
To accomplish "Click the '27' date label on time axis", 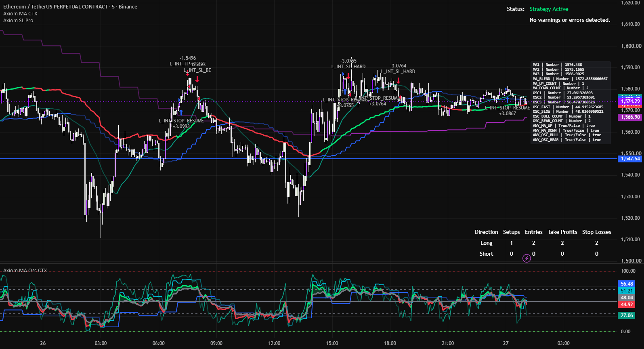I will click(506, 343).
